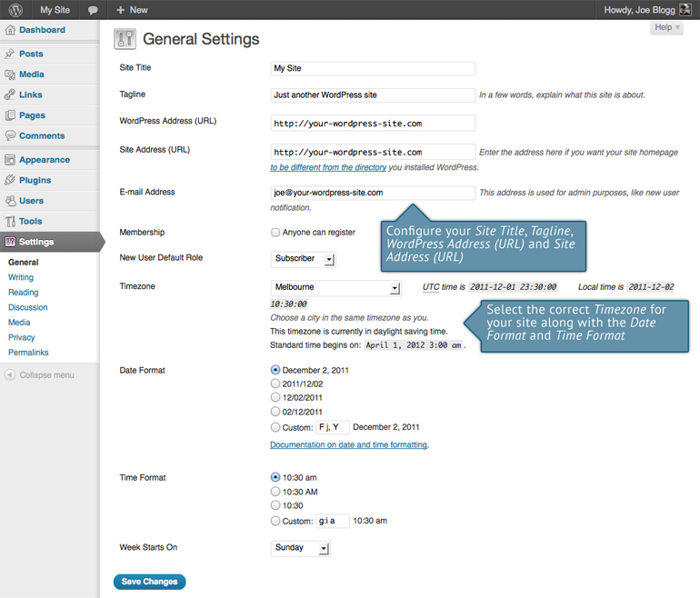
Task: Expand the Melbourne timezone dropdown
Action: click(x=335, y=288)
